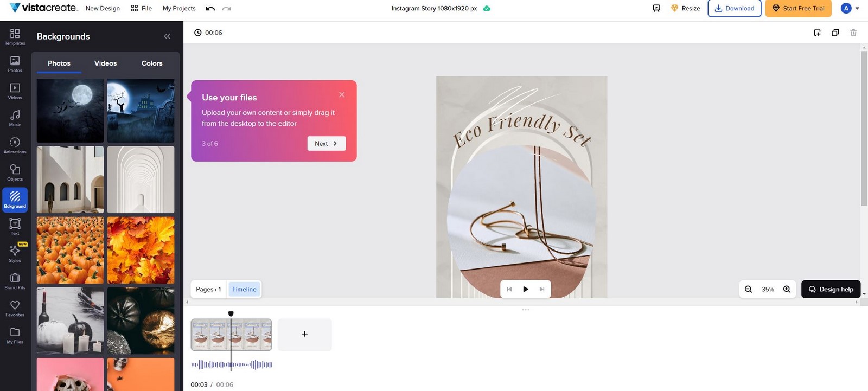Image resolution: width=868 pixels, height=391 pixels.
Task: Switch to the Photos tab
Action: (x=59, y=63)
